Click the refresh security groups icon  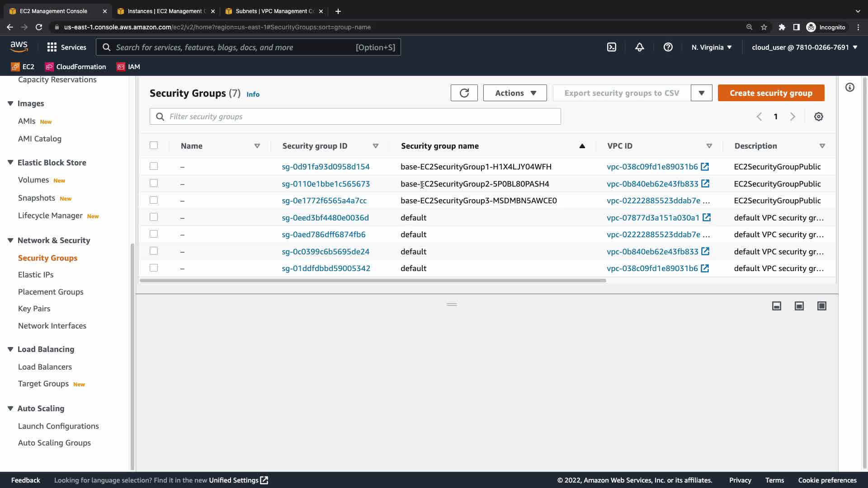pos(464,93)
